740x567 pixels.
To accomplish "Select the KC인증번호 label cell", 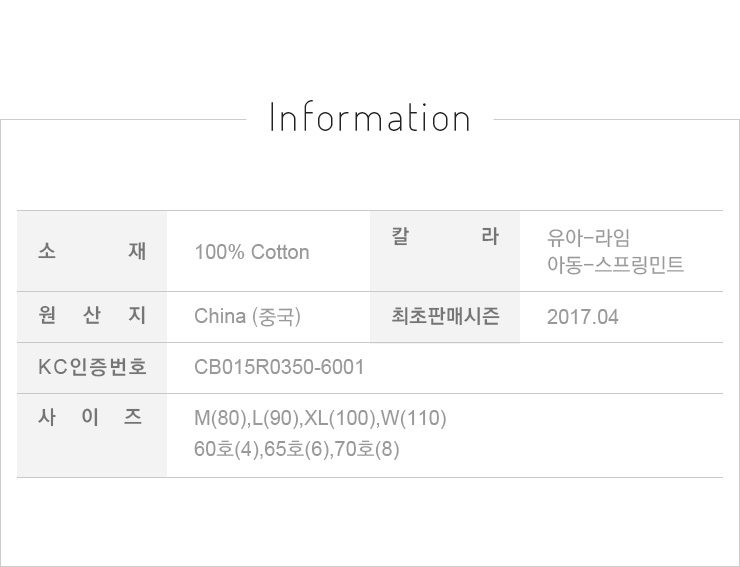I will tap(92, 368).
